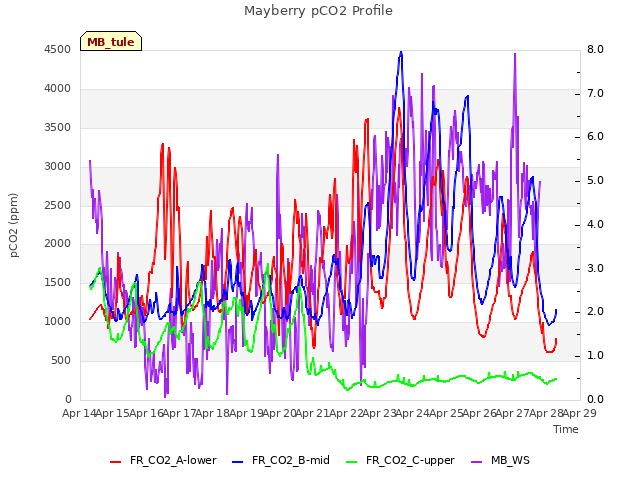Click the 0.0 right axis tick label
Screen dimensions: 640x480
click(x=595, y=399)
